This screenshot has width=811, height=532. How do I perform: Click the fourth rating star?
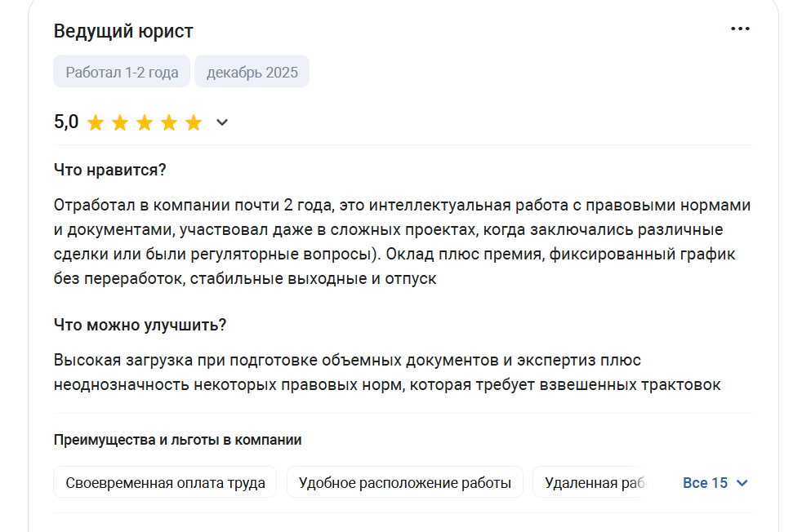[169, 123]
